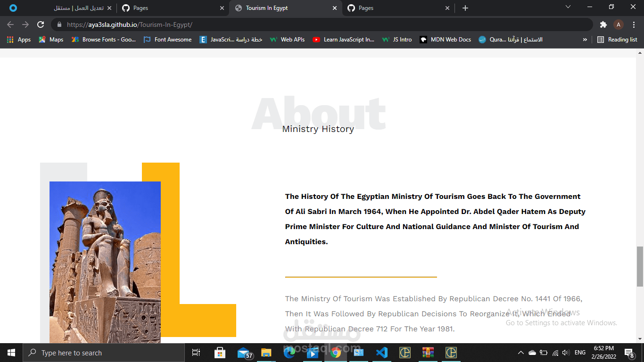Open the Browse Fonts - Goo... bookmark

point(104,40)
